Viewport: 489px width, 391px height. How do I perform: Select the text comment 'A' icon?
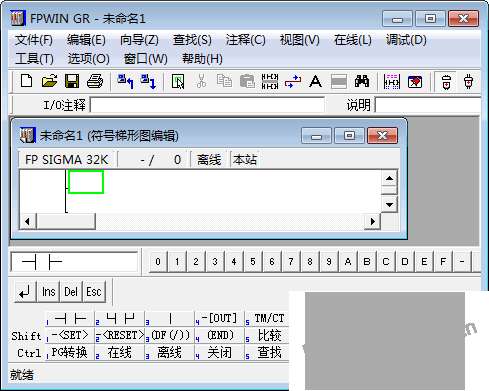coord(315,81)
